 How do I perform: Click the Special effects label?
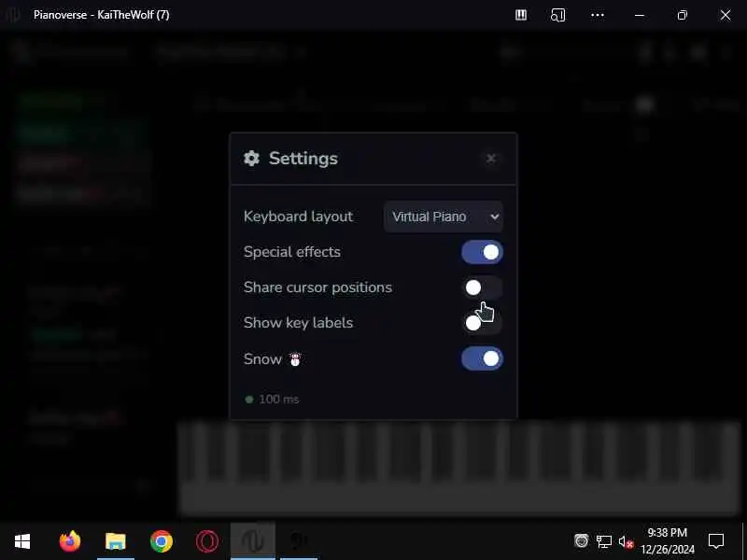pos(292,252)
